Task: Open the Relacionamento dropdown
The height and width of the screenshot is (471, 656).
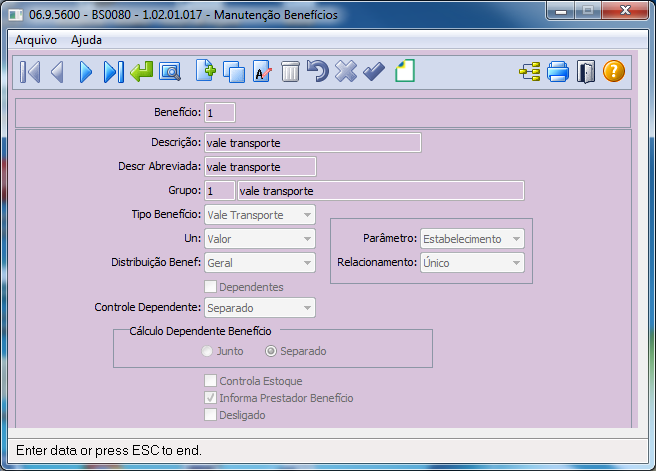Action: click(472, 263)
